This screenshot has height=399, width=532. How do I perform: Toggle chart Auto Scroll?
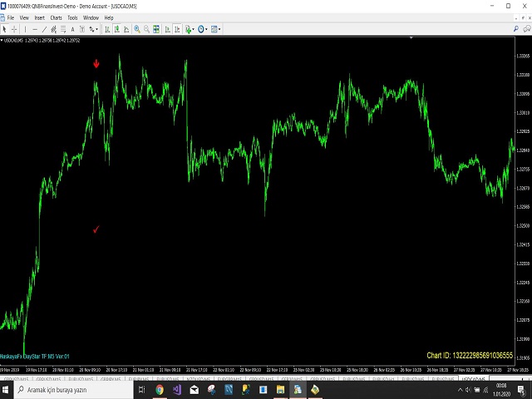tap(168, 30)
